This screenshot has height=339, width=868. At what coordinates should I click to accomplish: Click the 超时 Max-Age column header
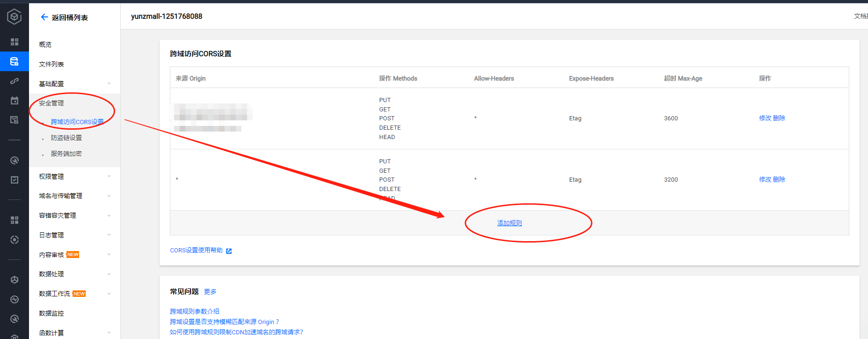[x=683, y=78]
